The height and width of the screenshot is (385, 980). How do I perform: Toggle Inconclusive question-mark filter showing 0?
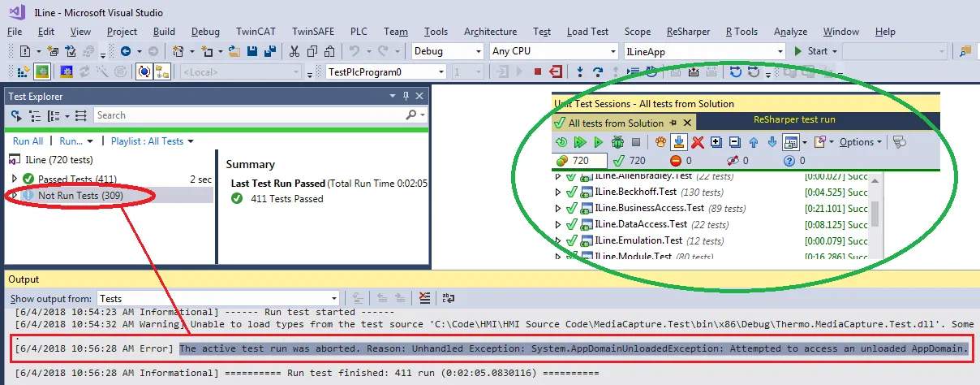795,161
